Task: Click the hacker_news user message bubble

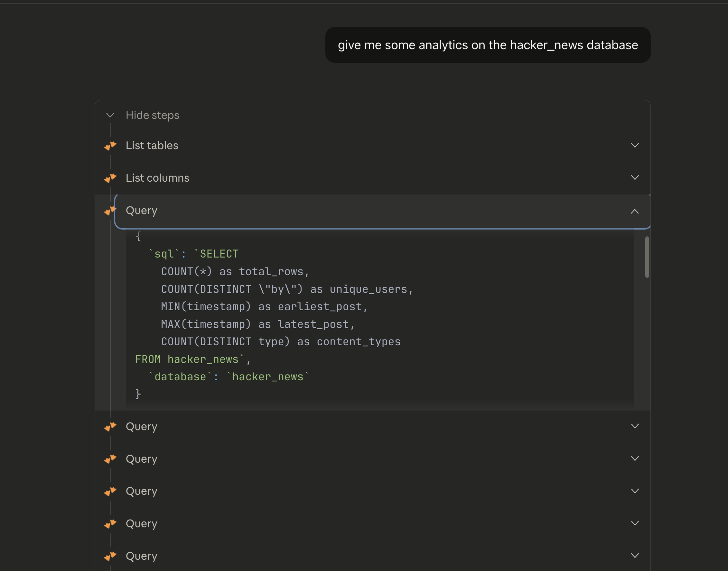Action: [488, 45]
